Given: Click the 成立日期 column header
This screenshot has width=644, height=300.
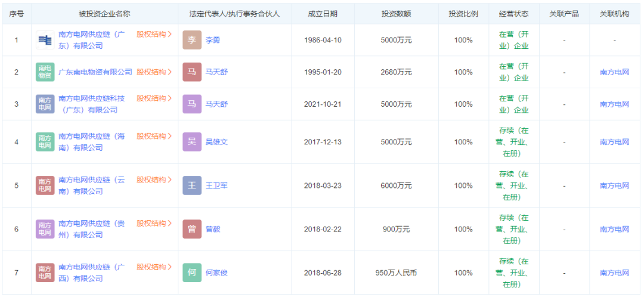Looking at the screenshot, I should point(323,14).
